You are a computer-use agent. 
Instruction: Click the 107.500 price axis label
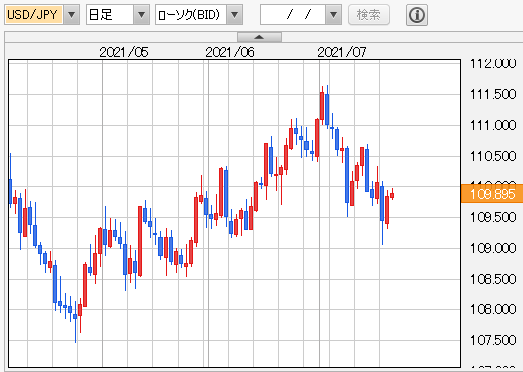click(493, 340)
